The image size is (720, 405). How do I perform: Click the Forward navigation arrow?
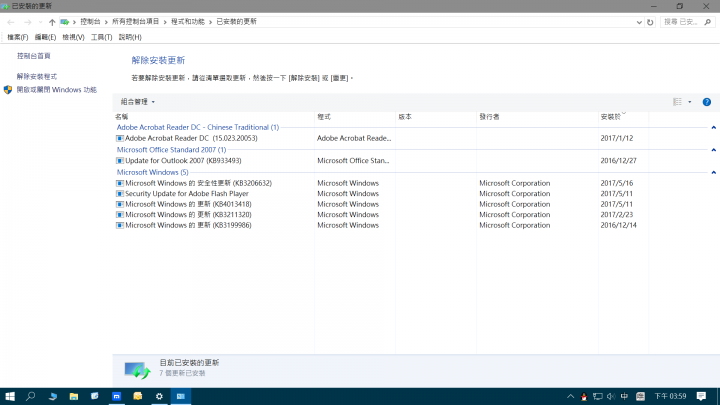coord(28,22)
